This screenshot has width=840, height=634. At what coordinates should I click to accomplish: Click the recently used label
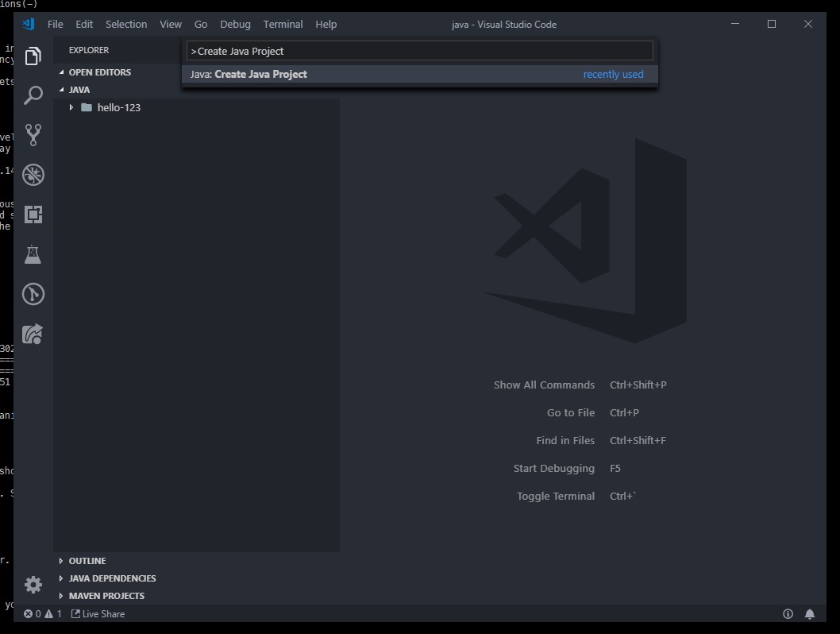614,74
